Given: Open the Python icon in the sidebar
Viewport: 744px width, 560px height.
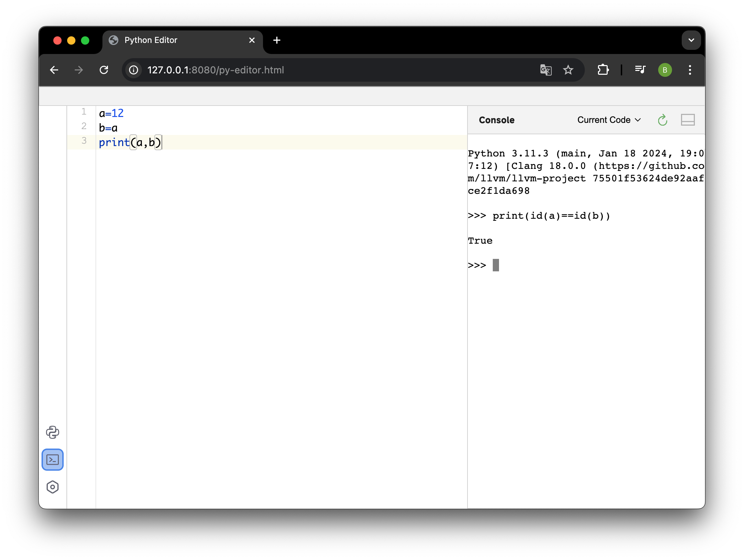Looking at the screenshot, I should click(x=53, y=432).
